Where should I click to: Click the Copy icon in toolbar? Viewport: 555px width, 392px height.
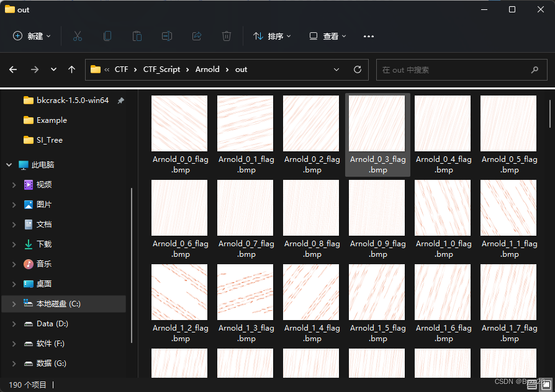[x=107, y=36]
